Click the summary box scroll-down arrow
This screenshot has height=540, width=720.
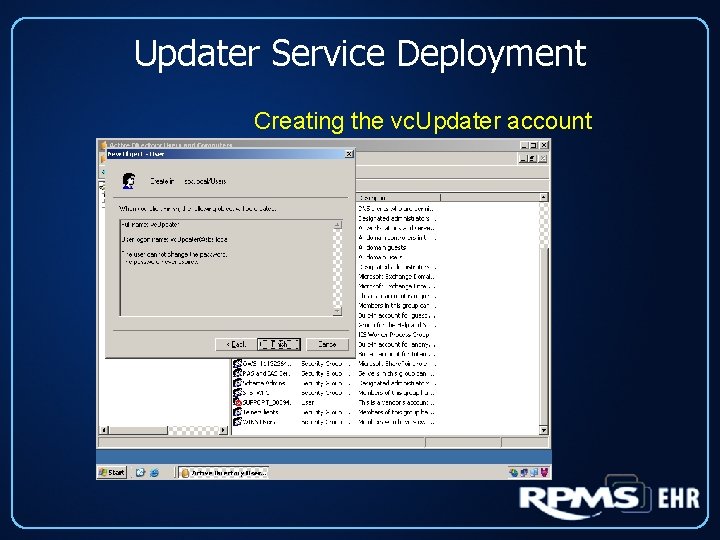click(337, 311)
